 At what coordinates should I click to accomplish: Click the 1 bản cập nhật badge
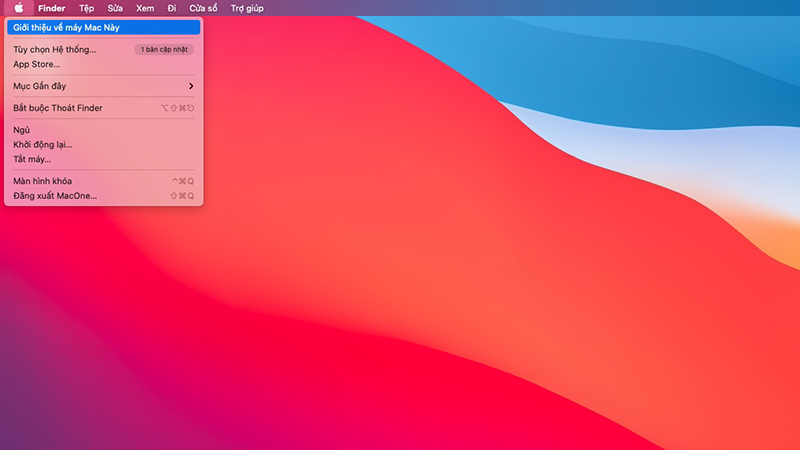pyautogui.click(x=164, y=49)
